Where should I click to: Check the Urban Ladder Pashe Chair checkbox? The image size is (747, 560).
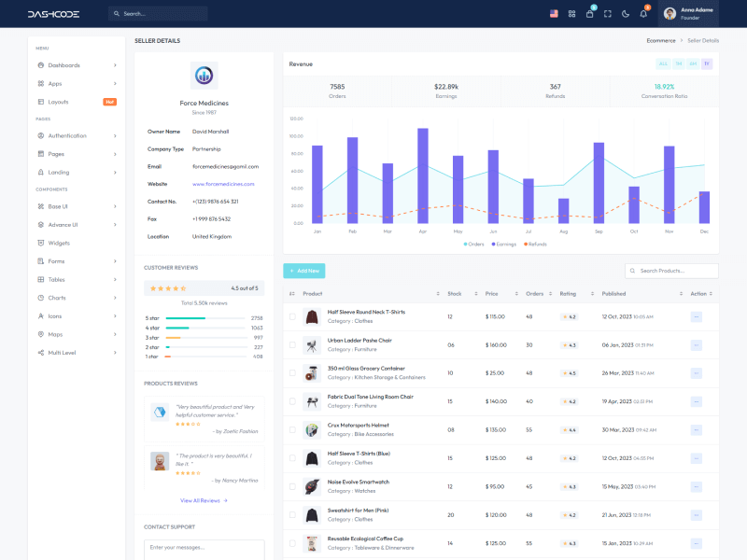point(292,344)
